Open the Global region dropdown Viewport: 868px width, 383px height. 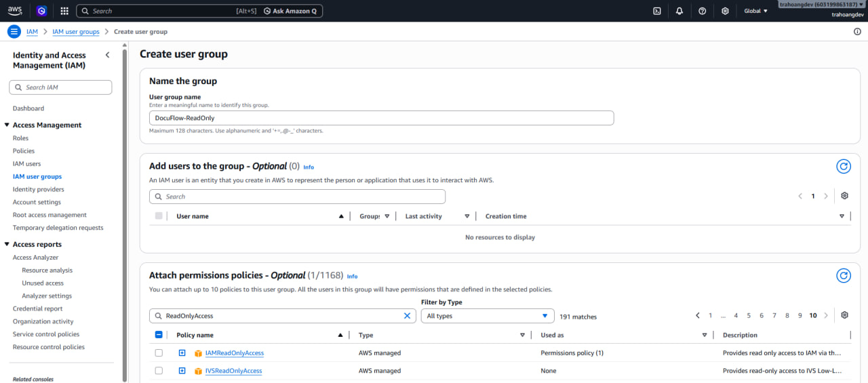pyautogui.click(x=756, y=11)
